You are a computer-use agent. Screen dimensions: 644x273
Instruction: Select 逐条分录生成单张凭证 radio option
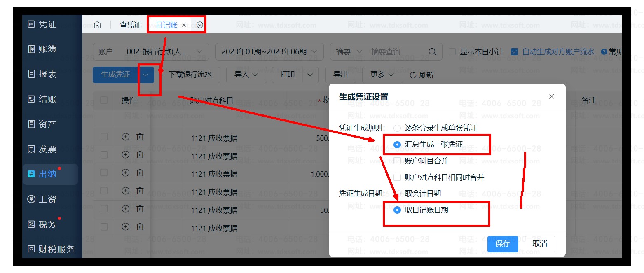397,128
